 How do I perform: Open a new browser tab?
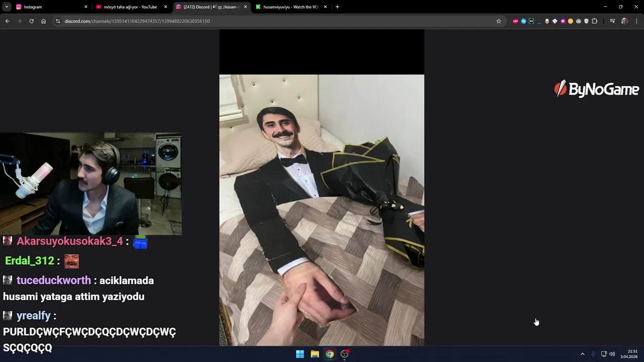point(337,7)
